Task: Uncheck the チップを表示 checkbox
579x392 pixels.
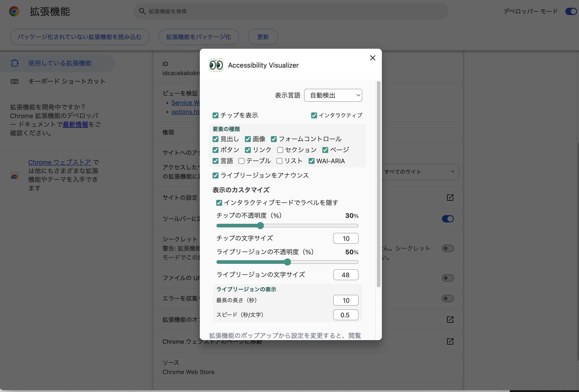Action: point(216,115)
